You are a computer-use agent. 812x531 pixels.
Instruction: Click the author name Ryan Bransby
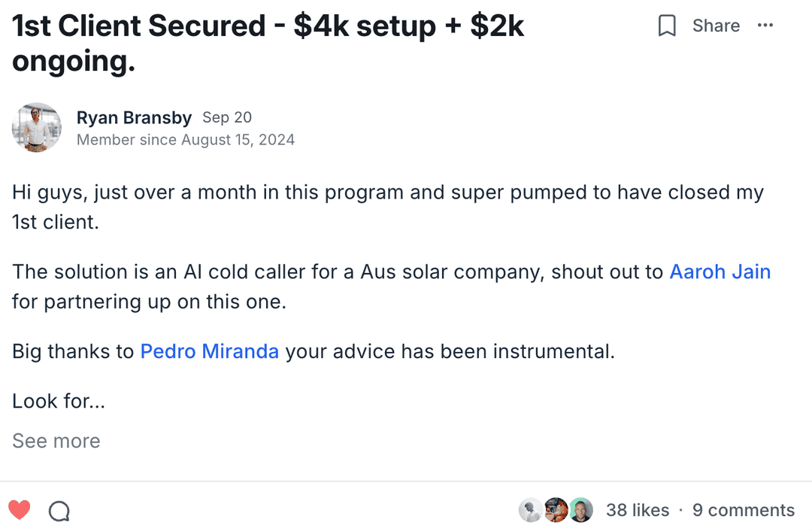tap(134, 118)
